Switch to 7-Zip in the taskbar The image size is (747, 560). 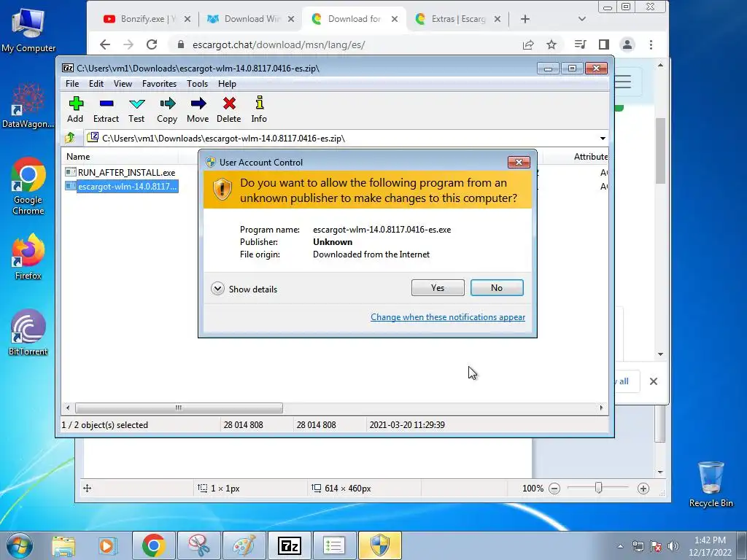(289, 545)
